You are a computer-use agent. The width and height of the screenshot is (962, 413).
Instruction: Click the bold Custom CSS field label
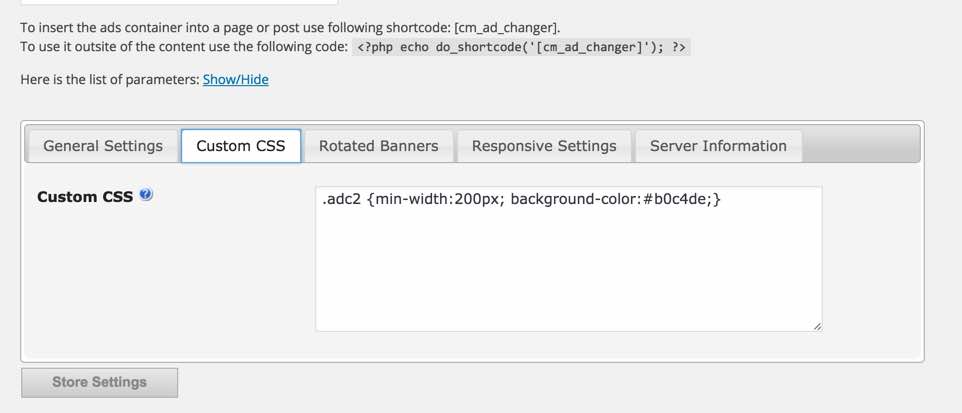pyautogui.click(x=85, y=197)
